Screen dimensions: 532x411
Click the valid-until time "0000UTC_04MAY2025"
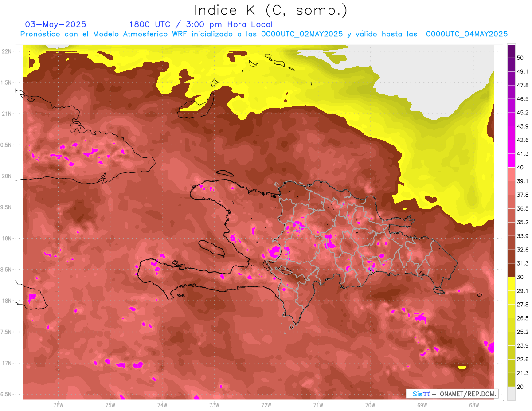click(x=467, y=34)
